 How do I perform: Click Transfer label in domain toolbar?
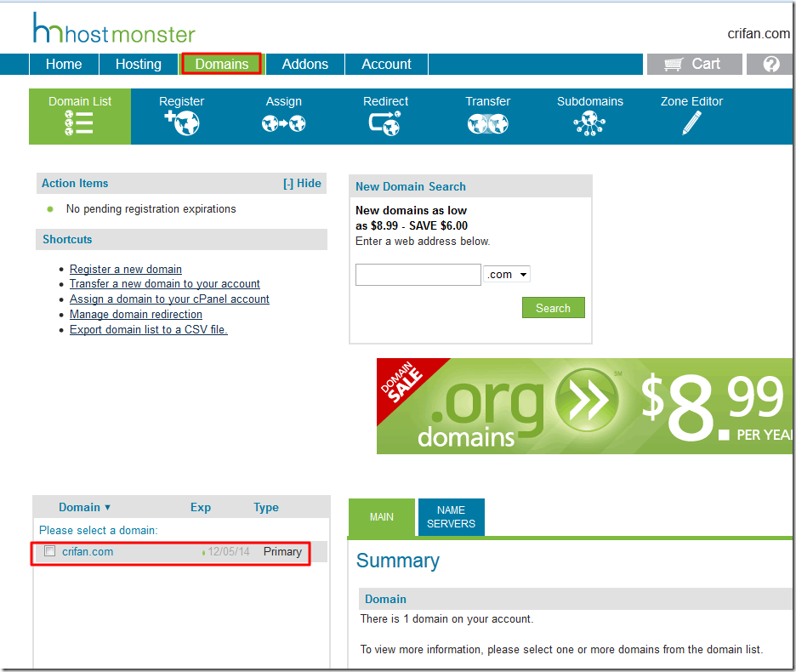(488, 101)
